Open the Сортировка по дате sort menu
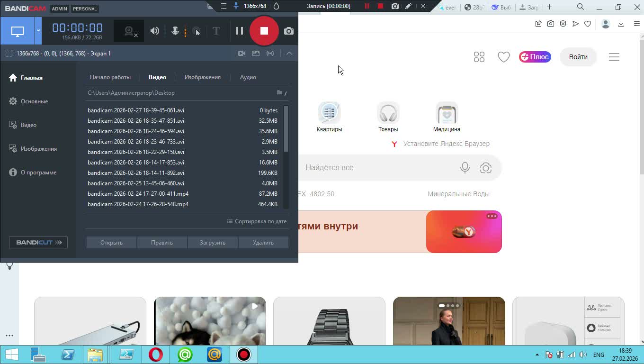Image resolution: width=644 pixels, height=364 pixels. (x=257, y=221)
